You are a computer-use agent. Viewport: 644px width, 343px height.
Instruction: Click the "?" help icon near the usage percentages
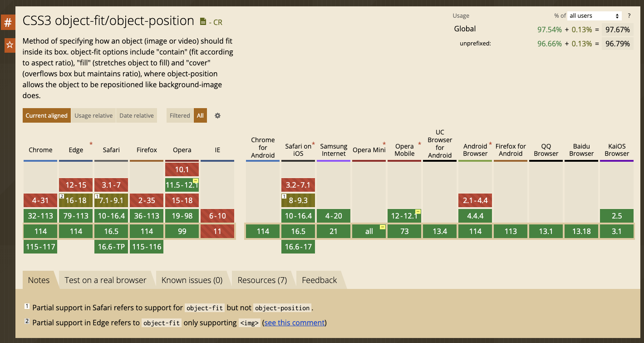coord(629,15)
